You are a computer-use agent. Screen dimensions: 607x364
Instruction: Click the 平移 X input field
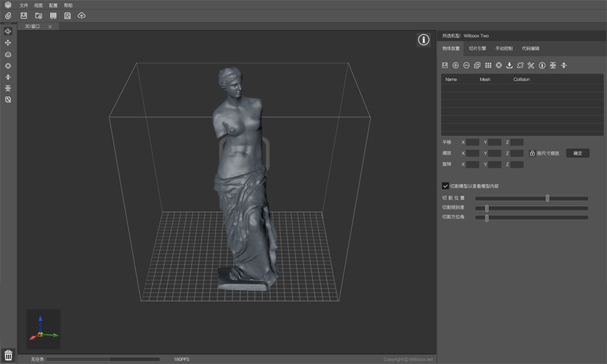coord(472,143)
